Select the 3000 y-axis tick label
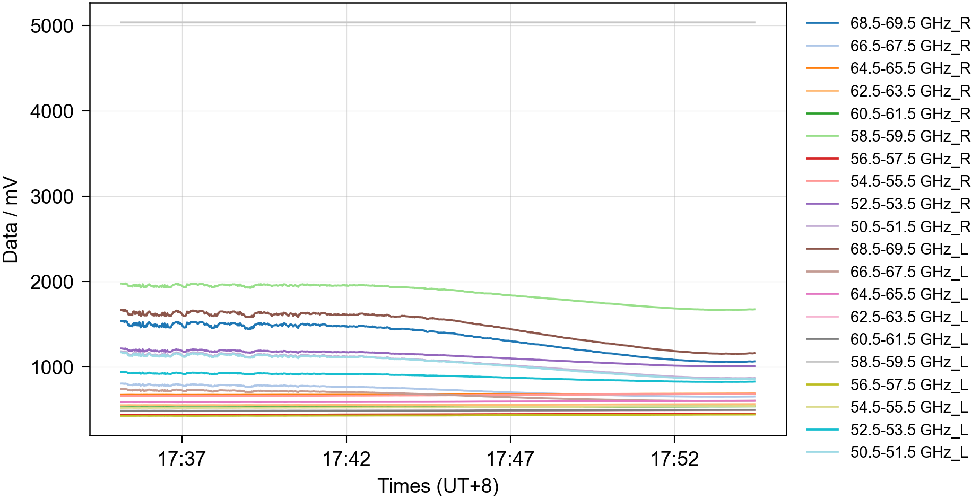 [51, 197]
